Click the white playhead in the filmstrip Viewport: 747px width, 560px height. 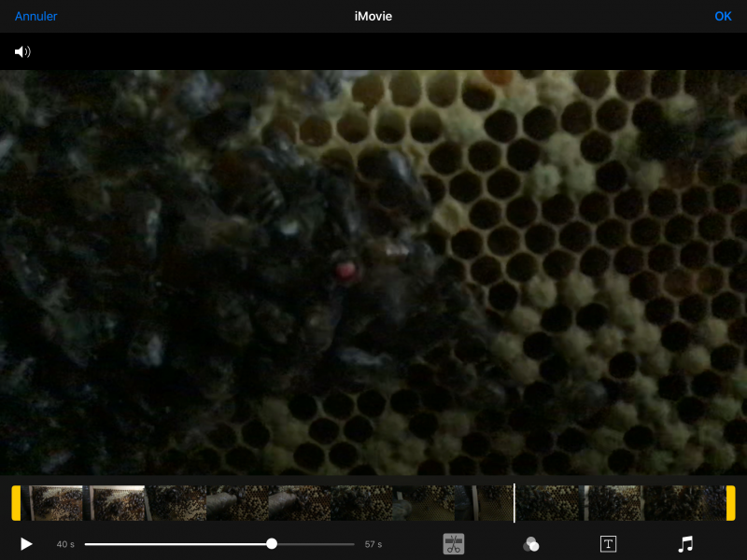coord(514,503)
